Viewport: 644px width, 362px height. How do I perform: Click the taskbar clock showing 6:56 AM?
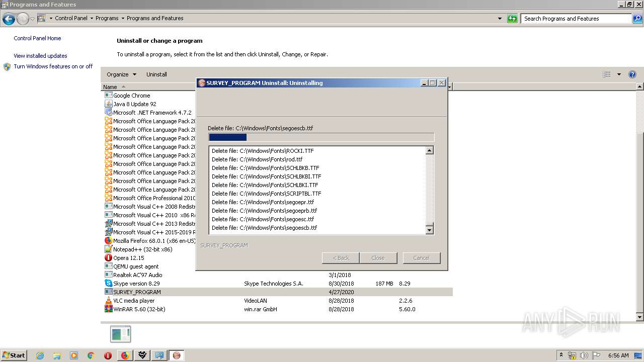618,355
